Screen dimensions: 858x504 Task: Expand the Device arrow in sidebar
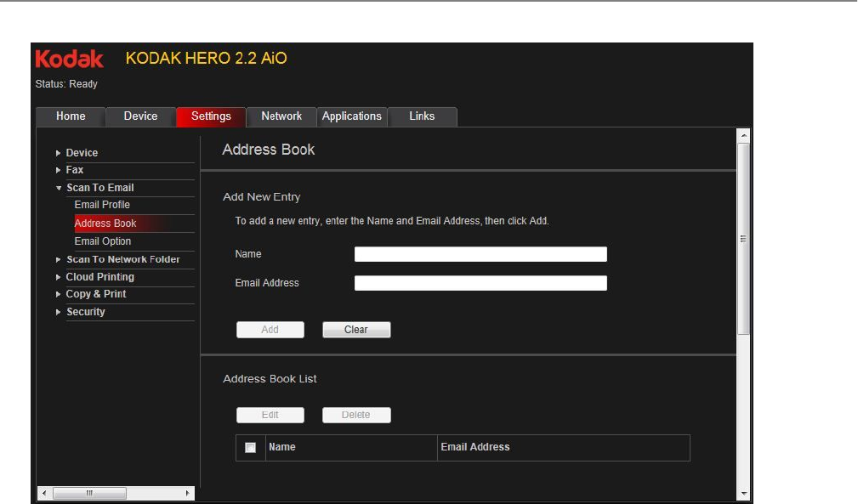(x=58, y=153)
